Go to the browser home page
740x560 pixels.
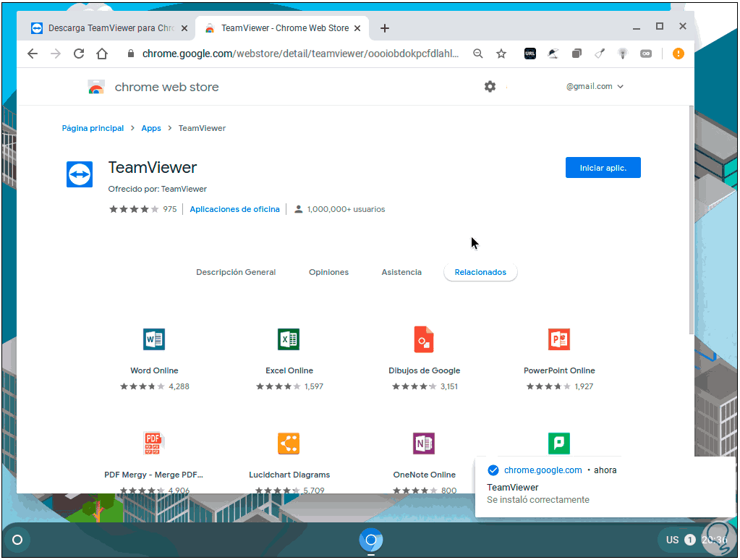click(x=102, y=54)
